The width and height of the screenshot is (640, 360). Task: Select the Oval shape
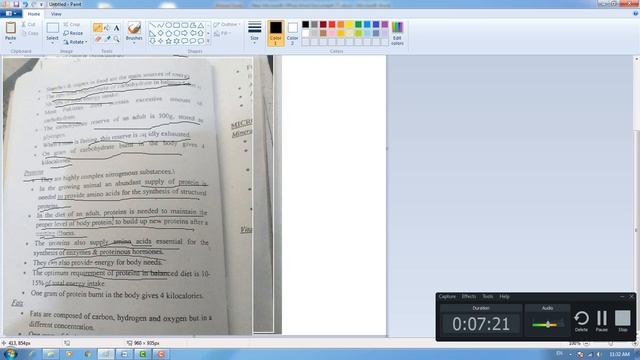click(x=169, y=25)
